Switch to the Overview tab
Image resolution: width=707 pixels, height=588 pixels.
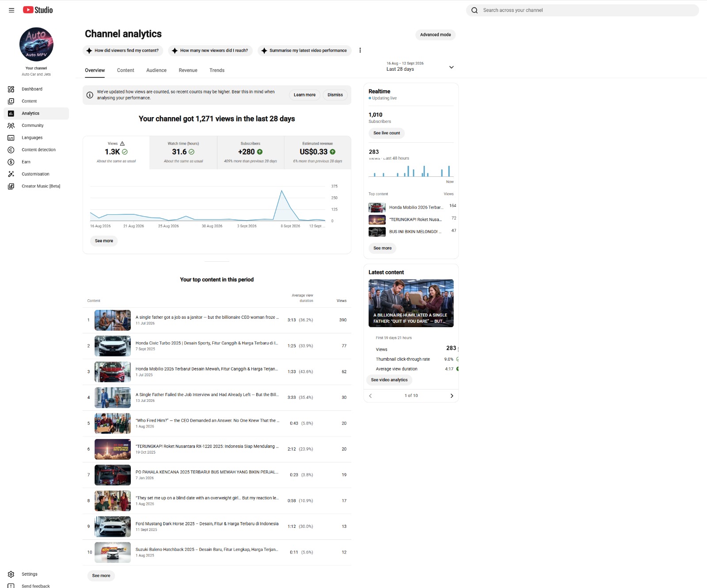pyautogui.click(x=95, y=70)
